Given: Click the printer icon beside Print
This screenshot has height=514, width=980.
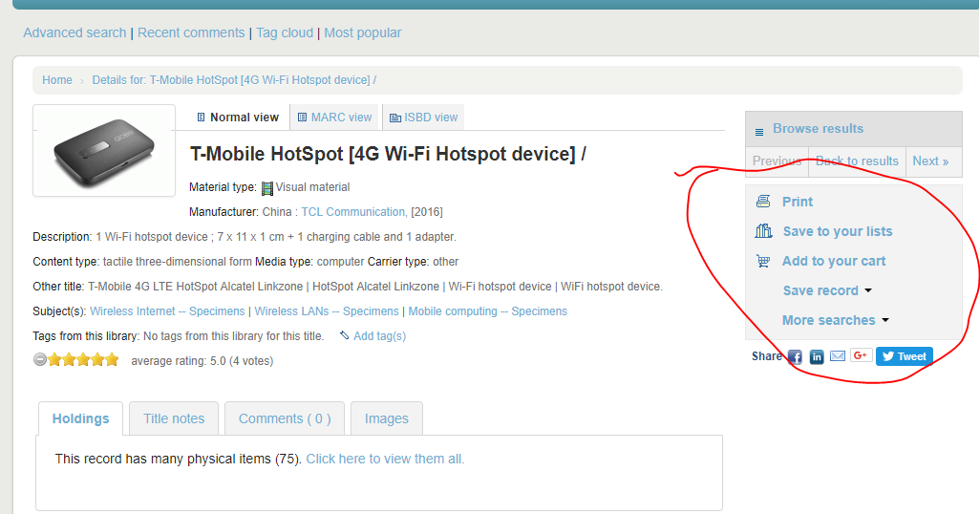Looking at the screenshot, I should click(763, 202).
